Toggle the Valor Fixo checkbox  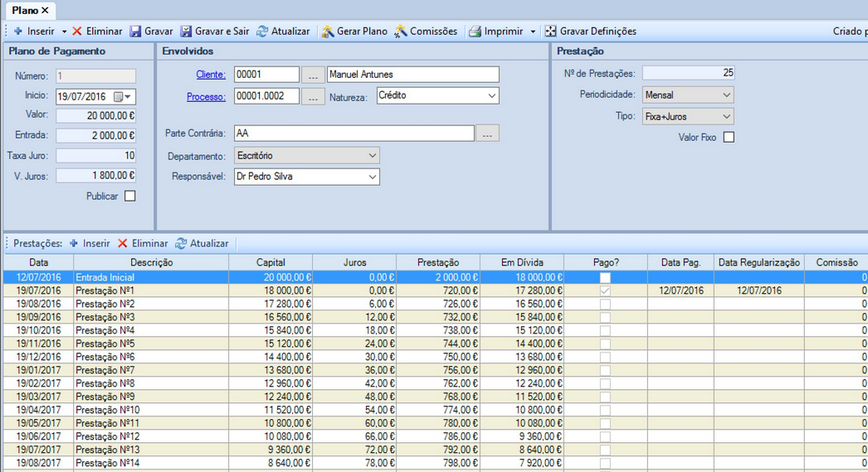tap(729, 137)
